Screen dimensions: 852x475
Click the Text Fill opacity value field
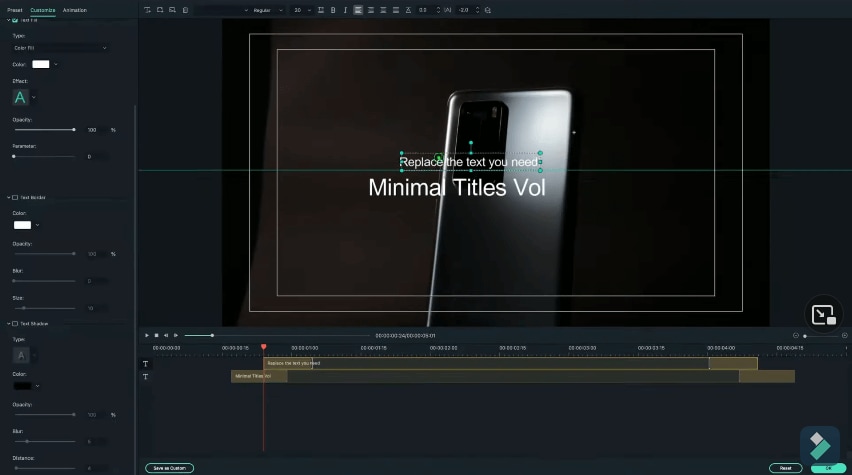(x=96, y=130)
